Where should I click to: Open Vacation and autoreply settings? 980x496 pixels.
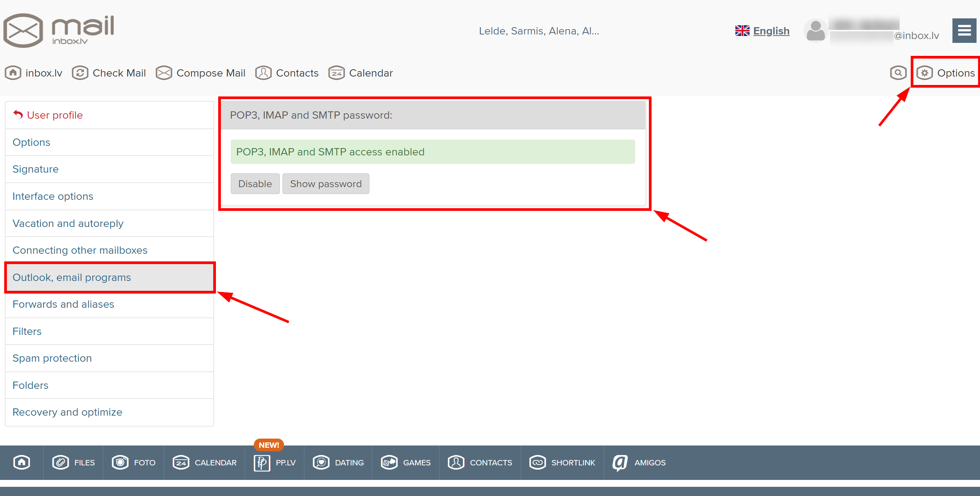(x=109, y=224)
